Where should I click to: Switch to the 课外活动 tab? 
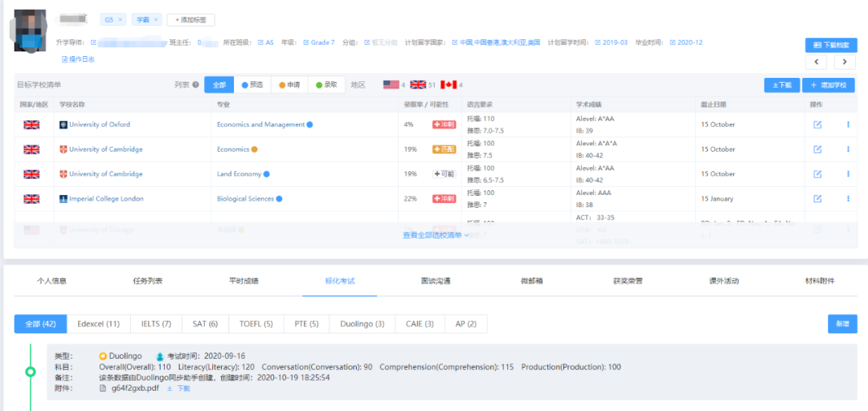723,281
